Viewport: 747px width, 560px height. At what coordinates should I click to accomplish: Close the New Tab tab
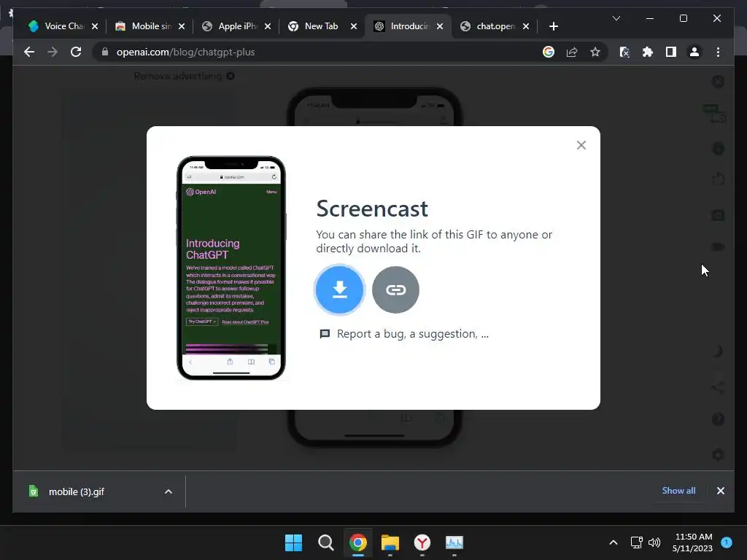click(x=354, y=27)
